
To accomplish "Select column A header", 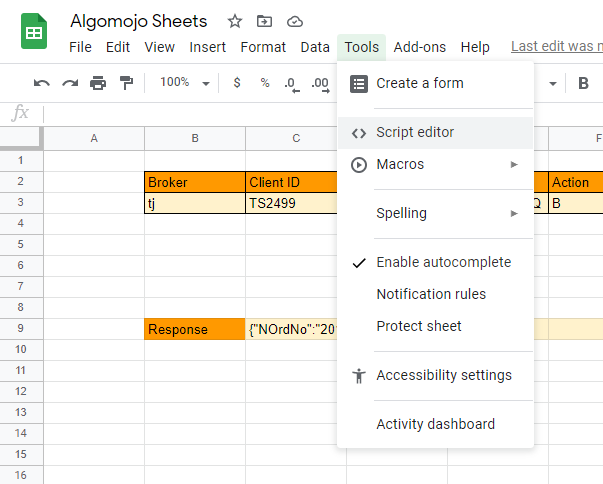I will point(94,138).
